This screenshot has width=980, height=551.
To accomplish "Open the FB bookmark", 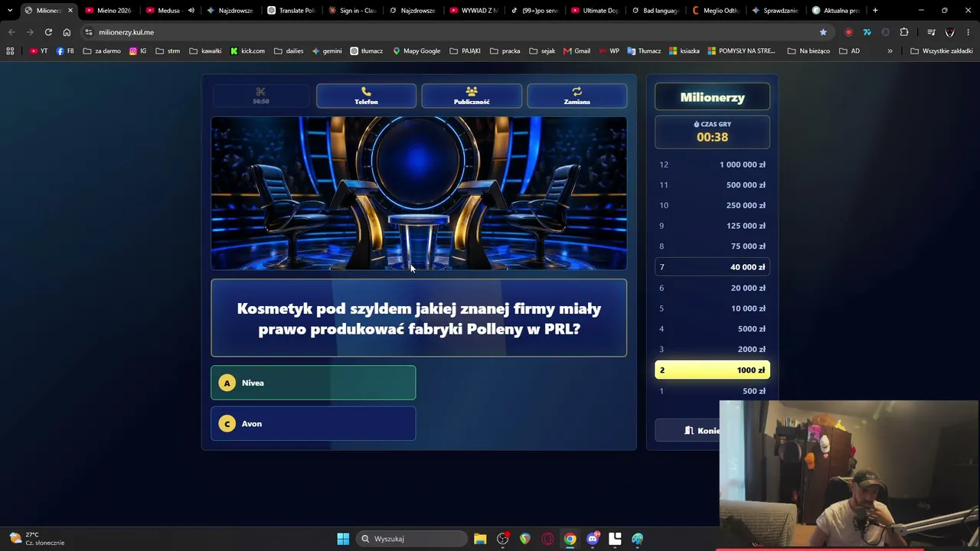I will pos(65,51).
